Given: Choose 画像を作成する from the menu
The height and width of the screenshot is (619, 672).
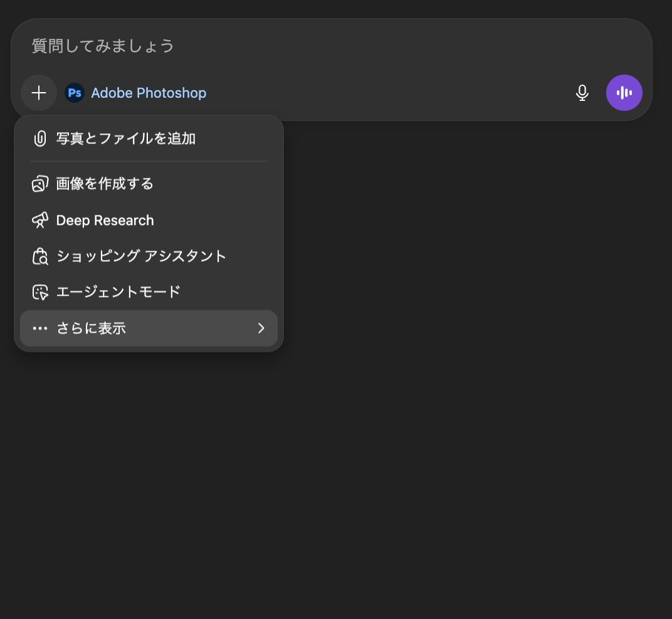Looking at the screenshot, I should click(x=149, y=184).
